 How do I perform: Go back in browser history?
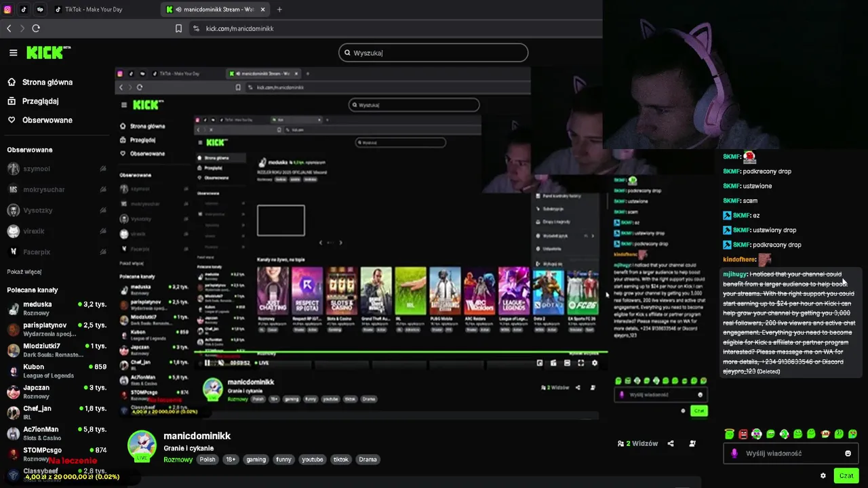(x=9, y=28)
